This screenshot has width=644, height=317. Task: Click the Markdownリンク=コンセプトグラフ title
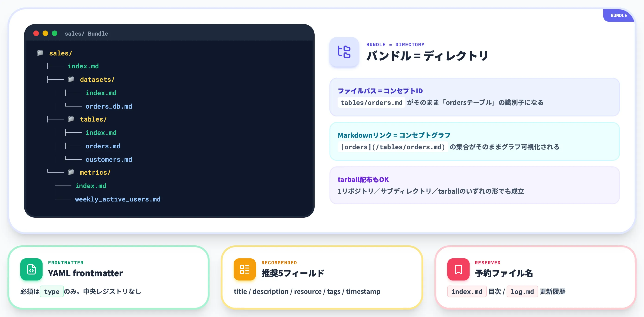pos(394,135)
